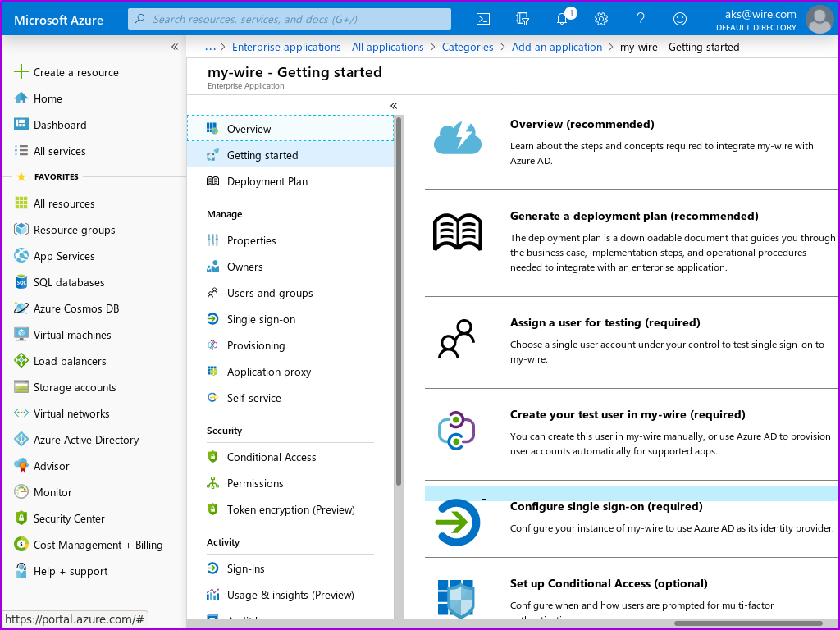Click the search resources input box
The image size is (840, 630).
(x=290, y=19)
